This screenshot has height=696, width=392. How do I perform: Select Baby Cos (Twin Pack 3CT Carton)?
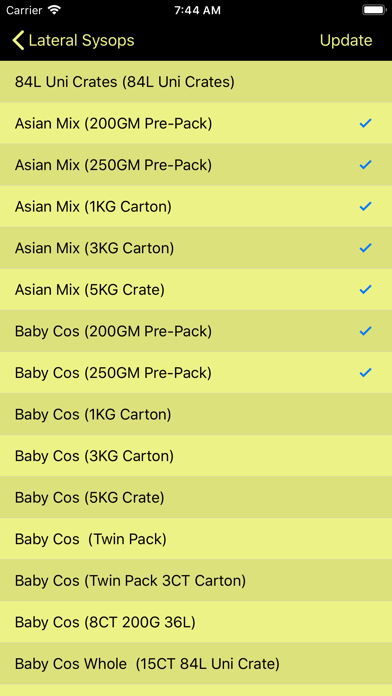coord(196,581)
